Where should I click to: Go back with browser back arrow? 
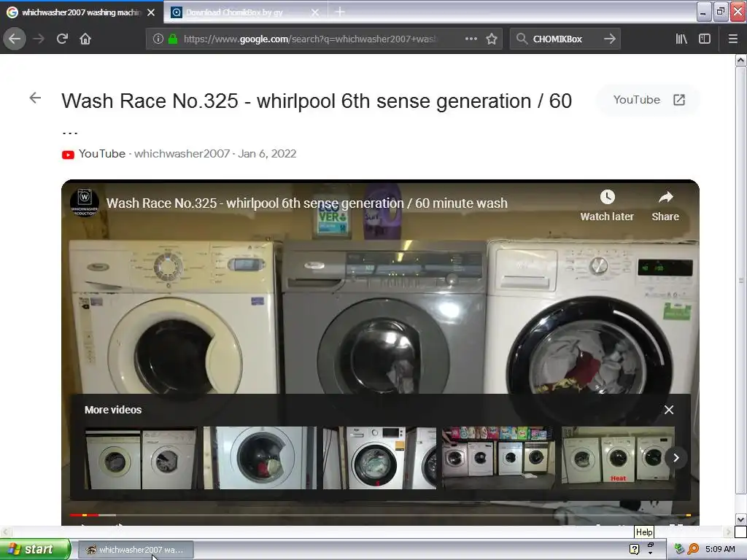15,39
